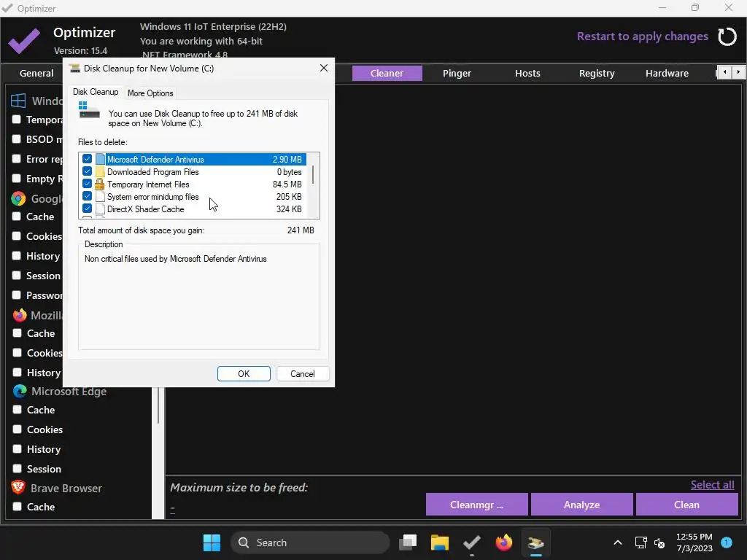Click the Google Chrome icon in cleaner list
Image resolution: width=747 pixels, height=560 pixels.
[x=18, y=198]
